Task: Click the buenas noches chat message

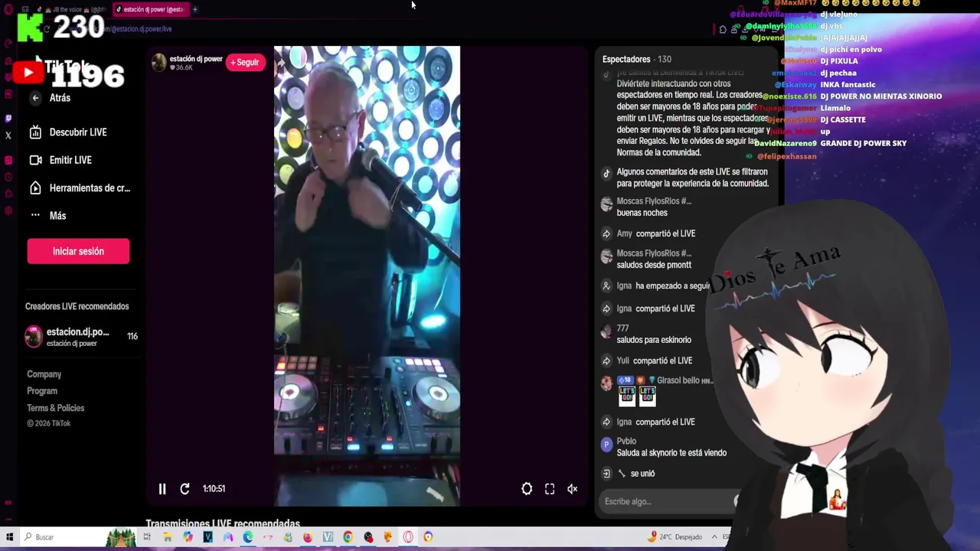Action: (642, 213)
